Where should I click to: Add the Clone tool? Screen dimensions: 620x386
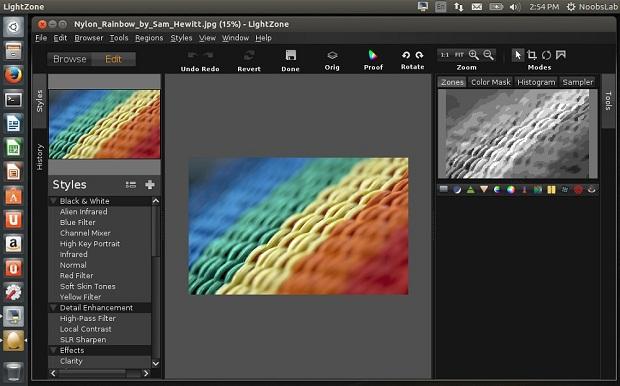tap(565, 189)
